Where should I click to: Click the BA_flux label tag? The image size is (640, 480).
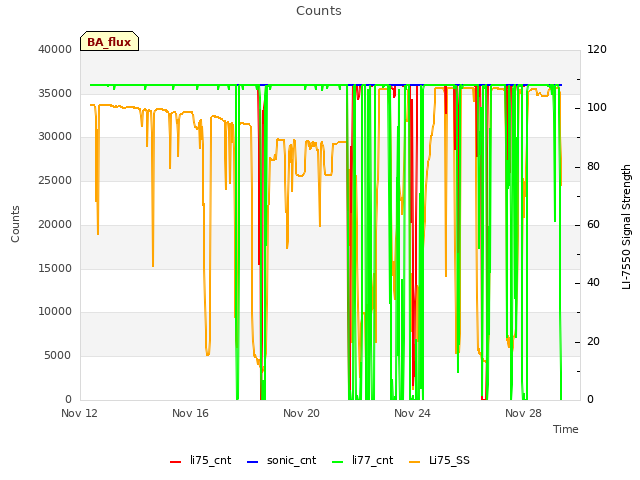(109, 41)
